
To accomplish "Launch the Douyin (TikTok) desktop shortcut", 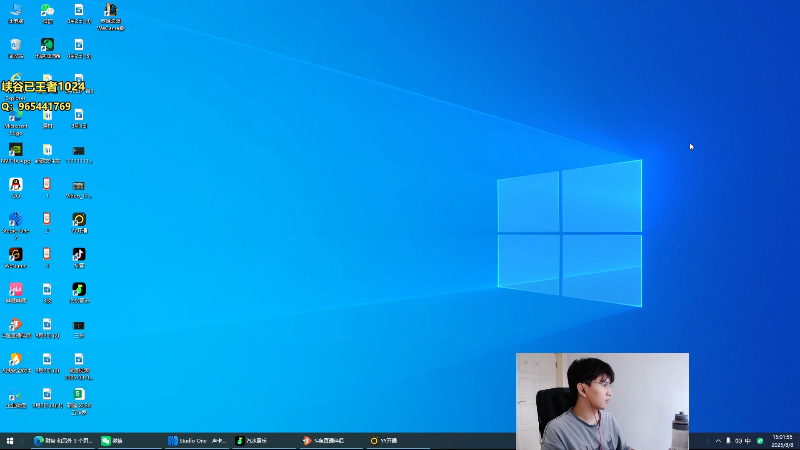I will (79, 258).
